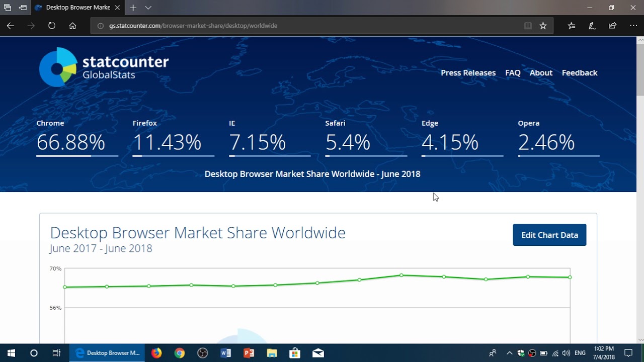Open File Explorer from the taskbar
Image resolution: width=644 pixels, height=362 pixels.
click(x=272, y=353)
